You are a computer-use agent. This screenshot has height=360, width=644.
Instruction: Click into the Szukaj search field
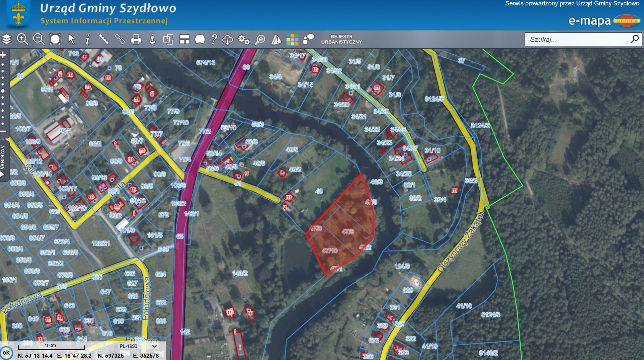click(x=577, y=40)
